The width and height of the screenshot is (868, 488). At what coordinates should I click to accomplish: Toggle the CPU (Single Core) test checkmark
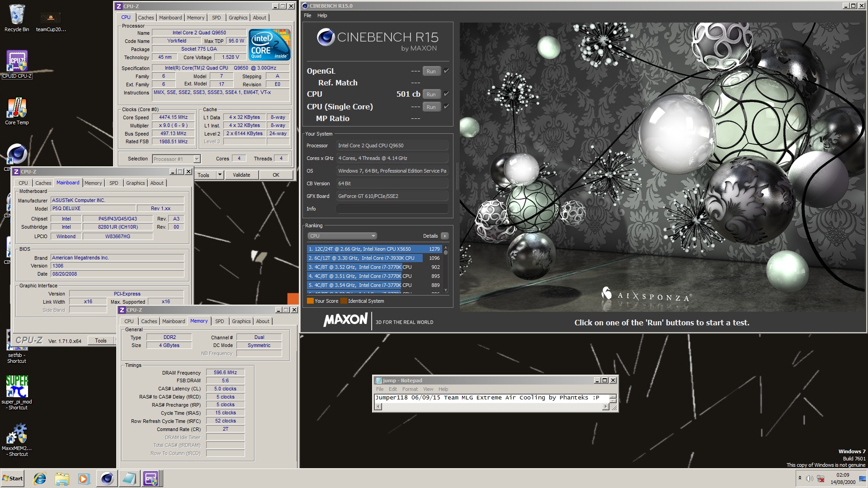[446, 107]
